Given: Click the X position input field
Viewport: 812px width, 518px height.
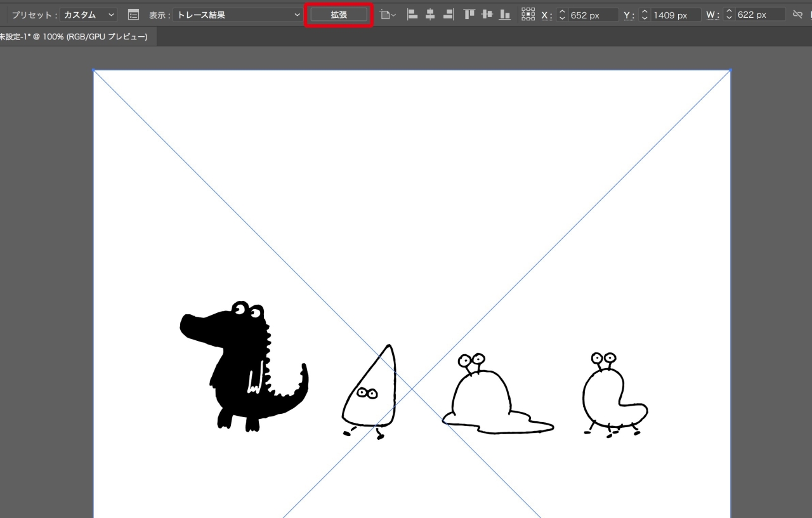Looking at the screenshot, I should (593, 14).
